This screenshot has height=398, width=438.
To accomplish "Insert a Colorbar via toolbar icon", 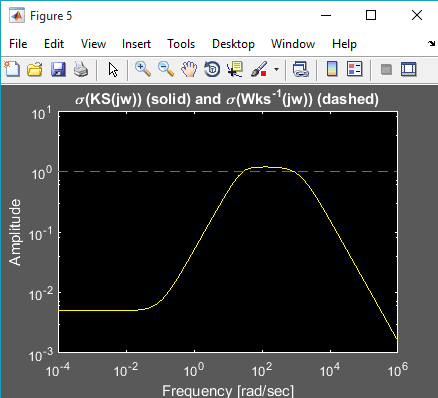I will click(x=332, y=69).
